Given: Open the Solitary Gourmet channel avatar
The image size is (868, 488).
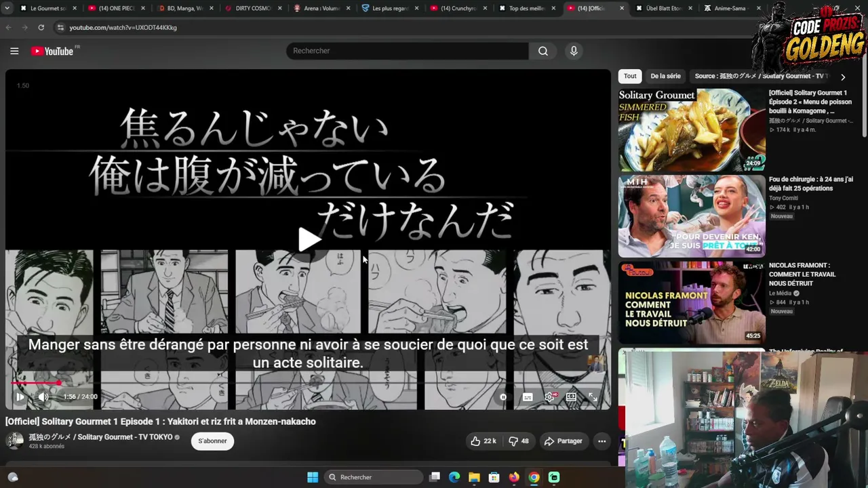Looking at the screenshot, I should (15, 441).
